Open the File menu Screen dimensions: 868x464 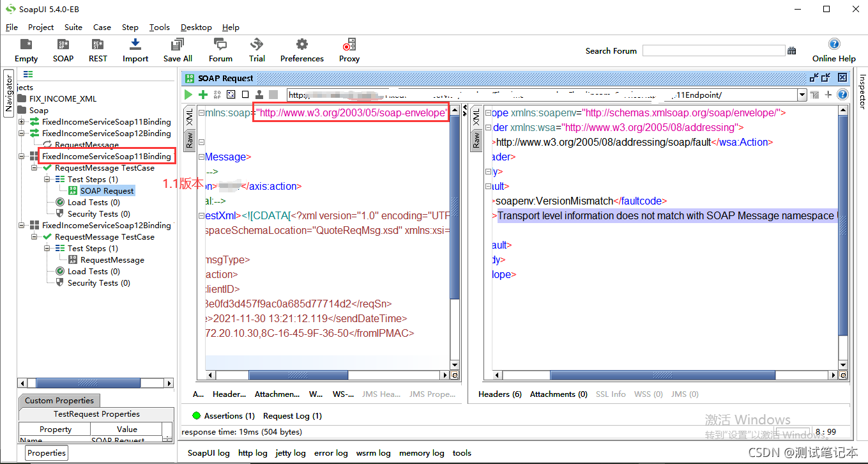coord(11,27)
